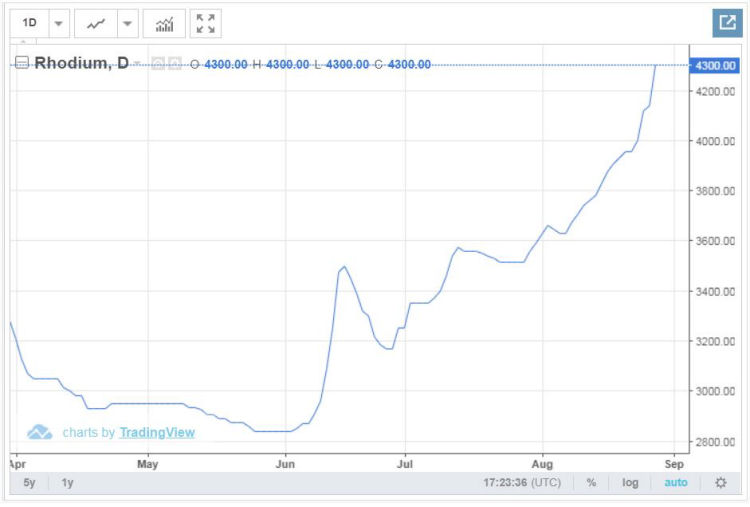This screenshot has height=507, width=750.
Task: Click the 3400.00 price axis label
Action: (715, 291)
